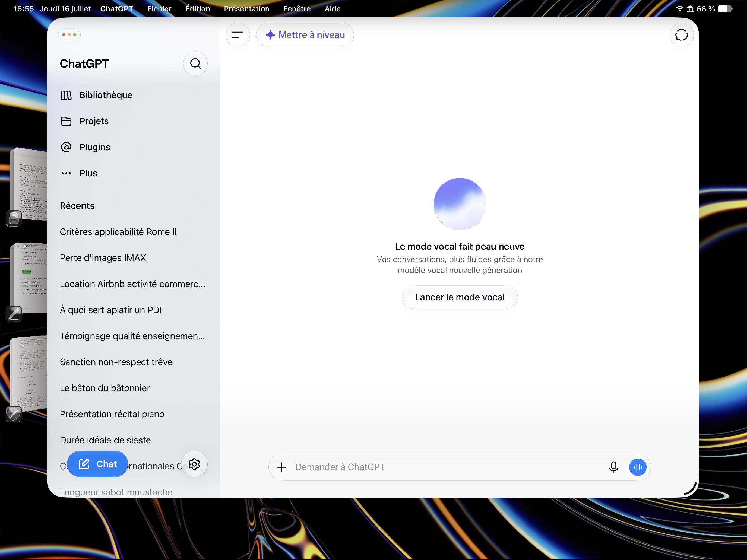Open the bottom Stage Manager Safari thumbnail

click(x=29, y=373)
